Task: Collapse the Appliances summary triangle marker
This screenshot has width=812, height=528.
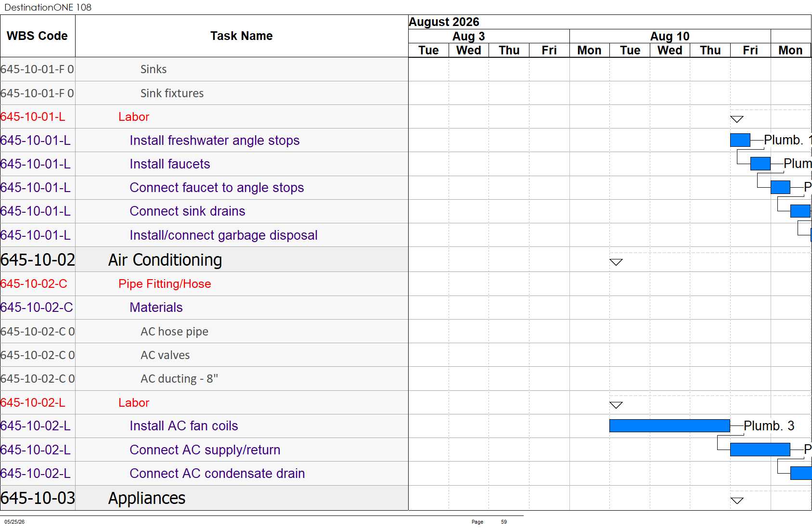Action: [x=737, y=501]
